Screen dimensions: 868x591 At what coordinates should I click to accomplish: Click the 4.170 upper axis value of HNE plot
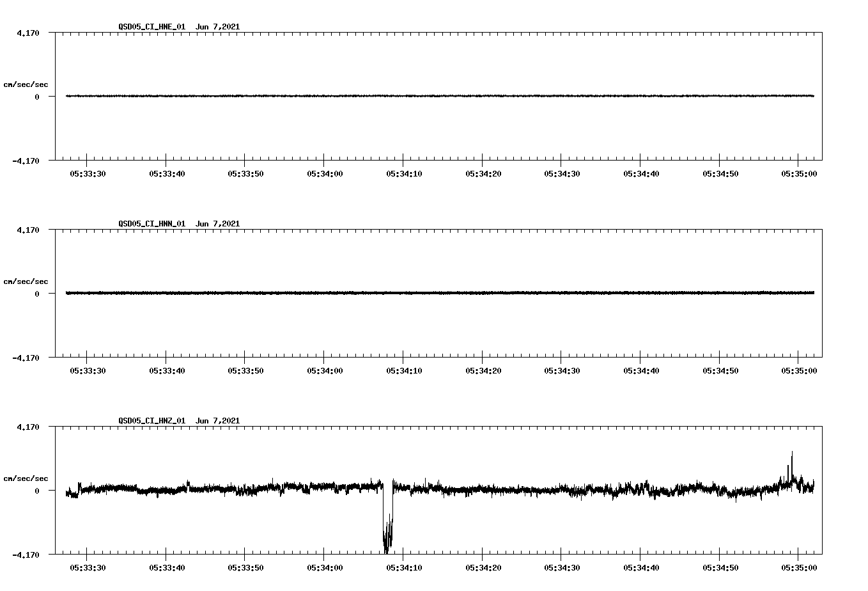click(x=28, y=33)
